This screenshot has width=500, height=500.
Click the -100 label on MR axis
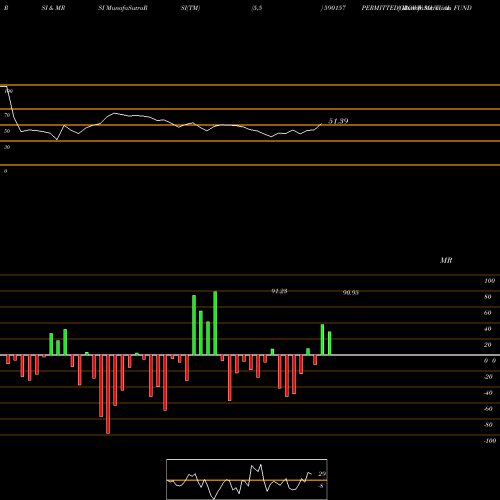tap(490, 441)
